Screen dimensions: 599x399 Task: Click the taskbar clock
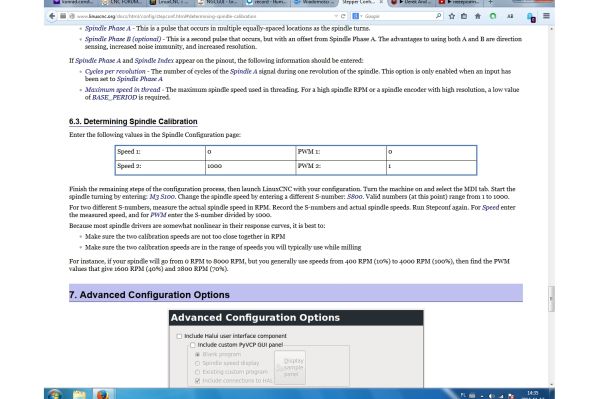[x=533, y=394]
